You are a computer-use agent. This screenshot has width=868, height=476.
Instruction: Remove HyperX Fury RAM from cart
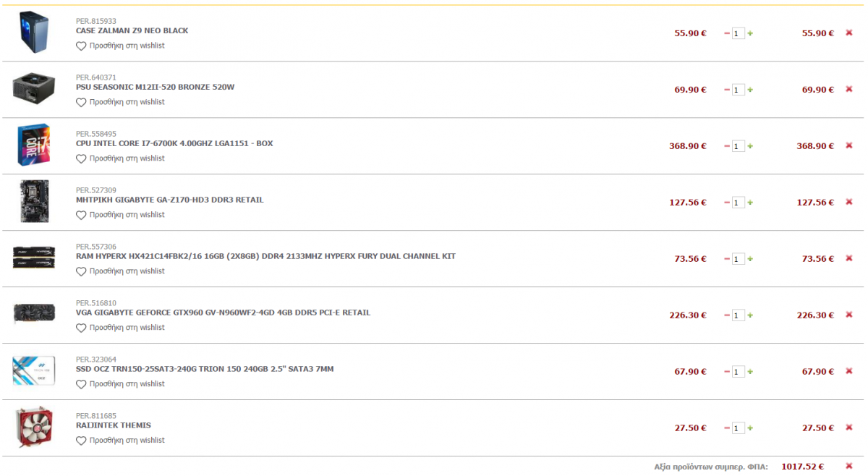[849, 258]
